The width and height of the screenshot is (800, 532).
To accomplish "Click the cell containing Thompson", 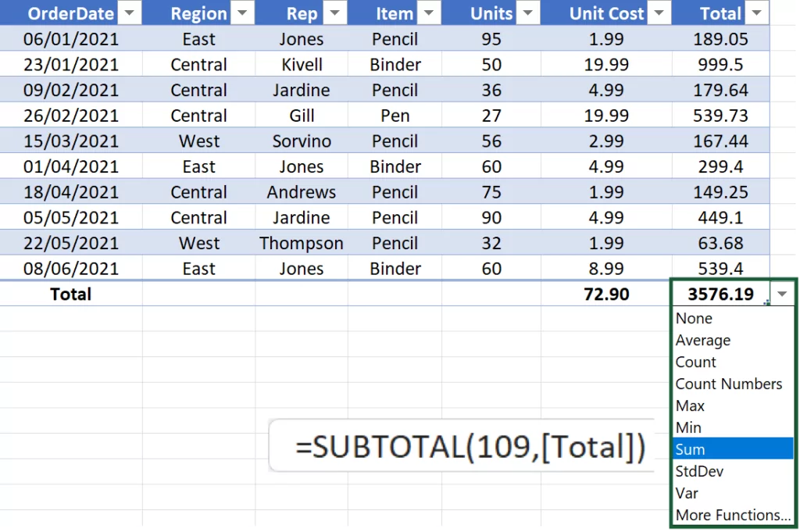I will click(302, 243).
